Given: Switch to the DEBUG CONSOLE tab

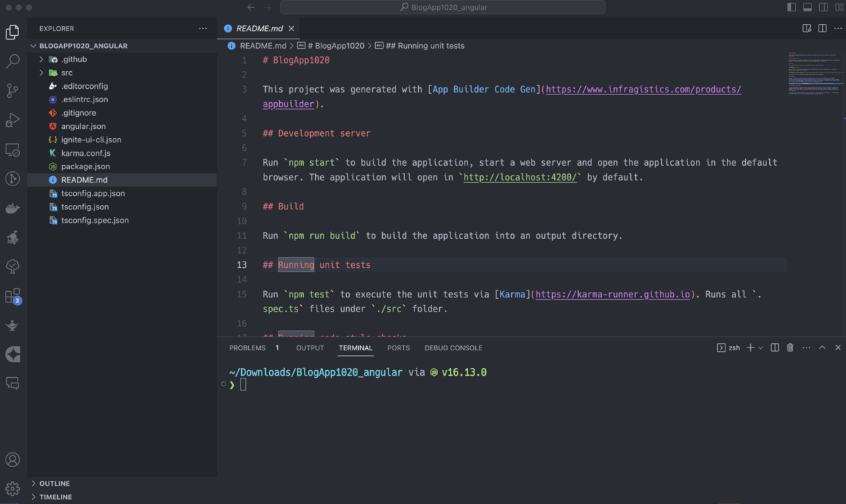Looking at the screenshot, I should click(x=453, y=348).
